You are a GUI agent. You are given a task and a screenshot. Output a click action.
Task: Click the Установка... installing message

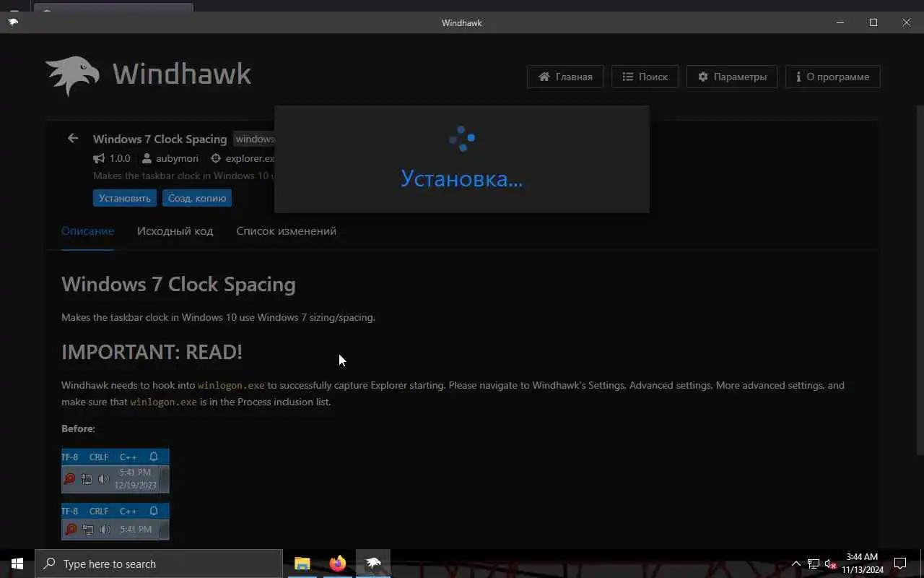tap(462, 178)
